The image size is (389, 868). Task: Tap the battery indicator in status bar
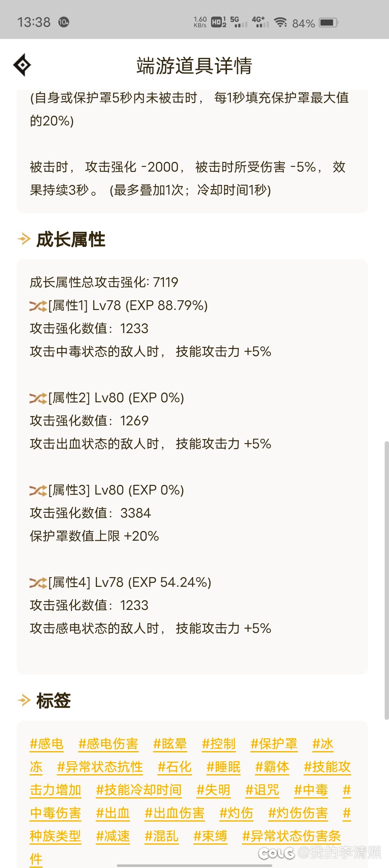(328, 23)
